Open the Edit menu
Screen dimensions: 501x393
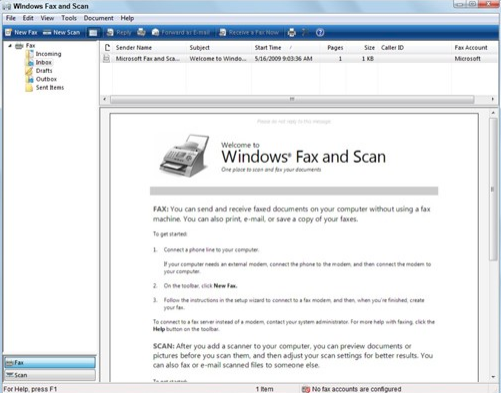28,18
